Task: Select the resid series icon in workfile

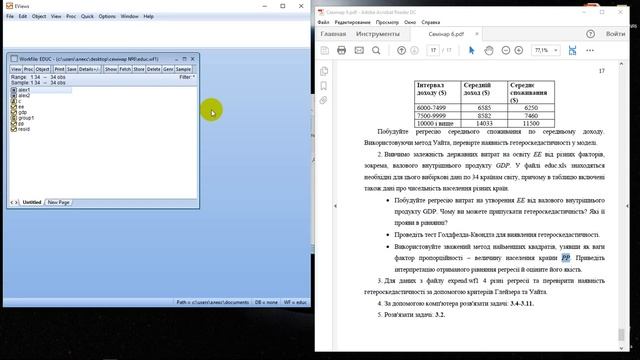Action: click(x=14, y=129)
